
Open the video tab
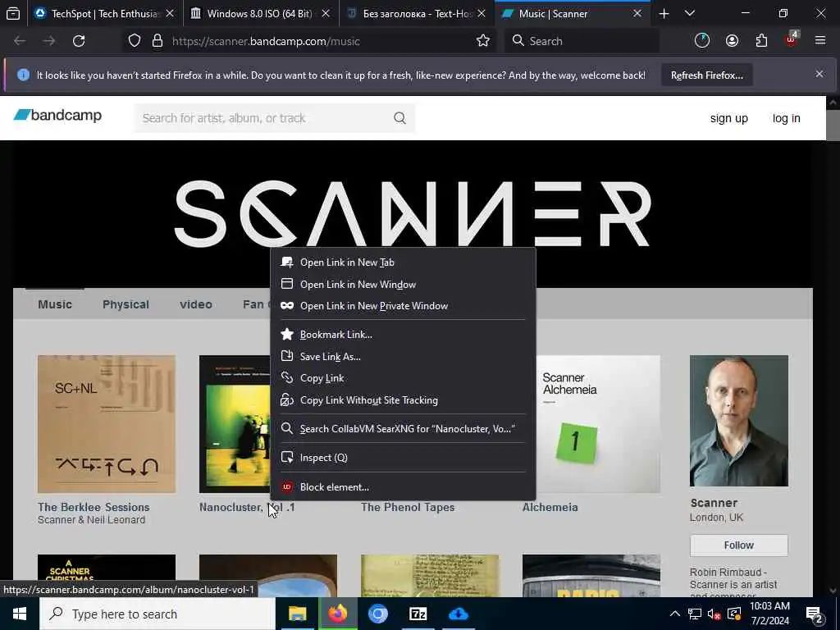tap(196, 304)
